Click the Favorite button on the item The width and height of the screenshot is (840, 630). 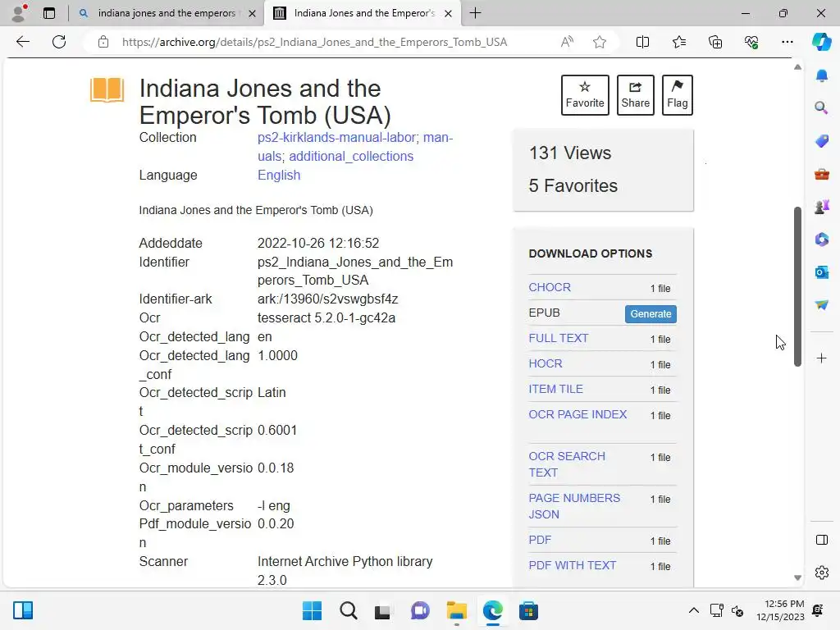(584, 95)
